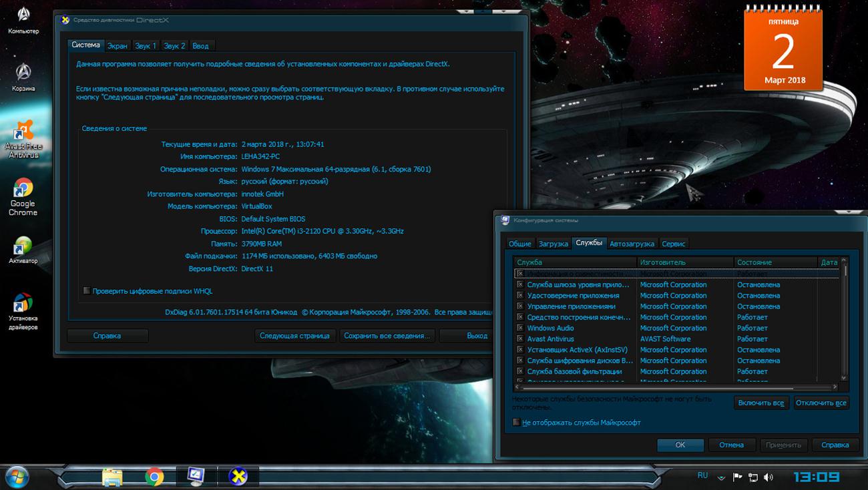Select the DirectX diagnostic taskbar button
Viewport: 868px width, 490px height.
pos(238,476)
